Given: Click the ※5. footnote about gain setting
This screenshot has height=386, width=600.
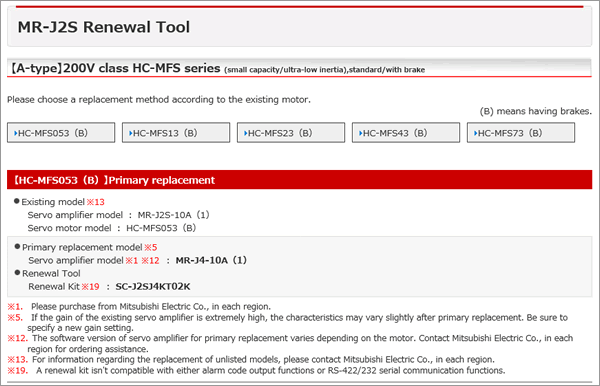Looking at the screenshot, I should [x=288, y=322].
